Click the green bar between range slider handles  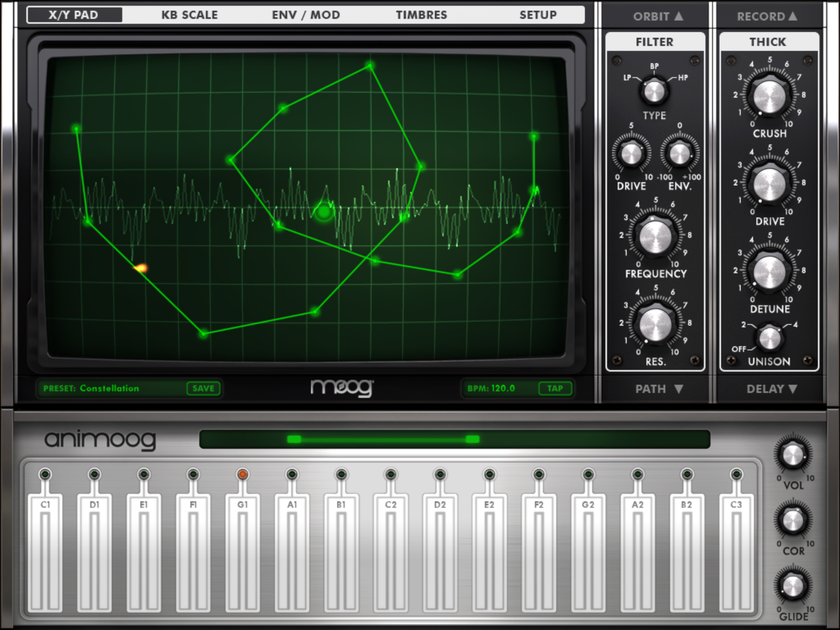[383, 439]
